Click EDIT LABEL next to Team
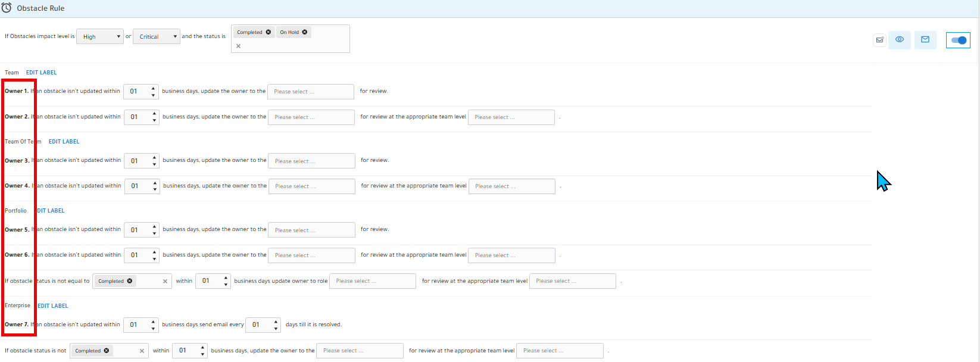Viewport: 980px width, 362px height. pos(41,73)
